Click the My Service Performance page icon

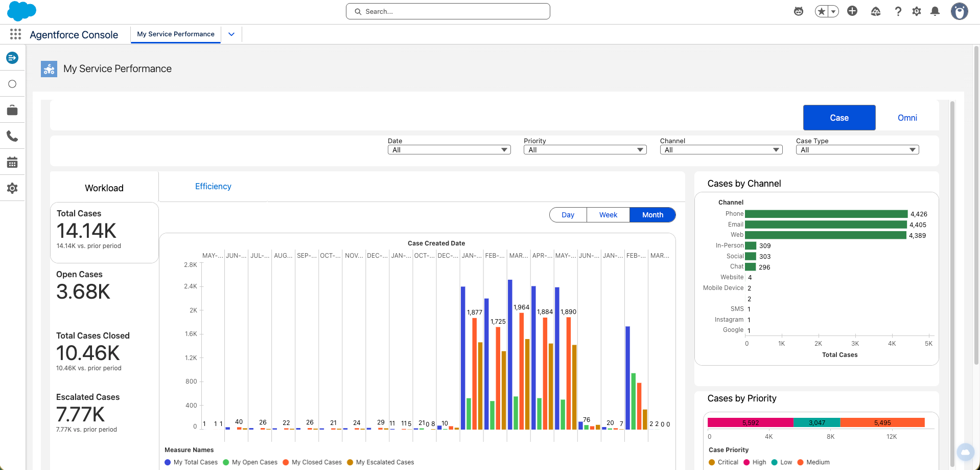pyautogui.click(x=49, y=69)
